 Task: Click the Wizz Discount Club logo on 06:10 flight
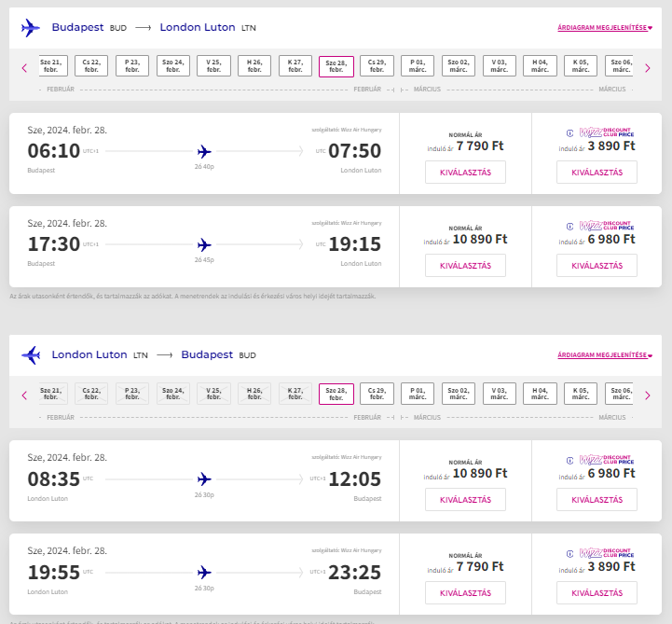click(600, 132)
